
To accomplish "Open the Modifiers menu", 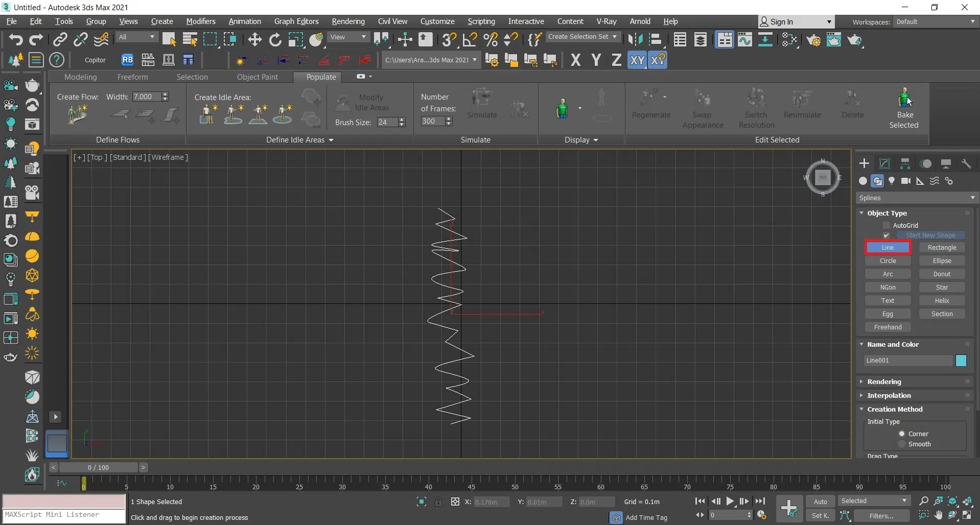I will tap(200, 21).
